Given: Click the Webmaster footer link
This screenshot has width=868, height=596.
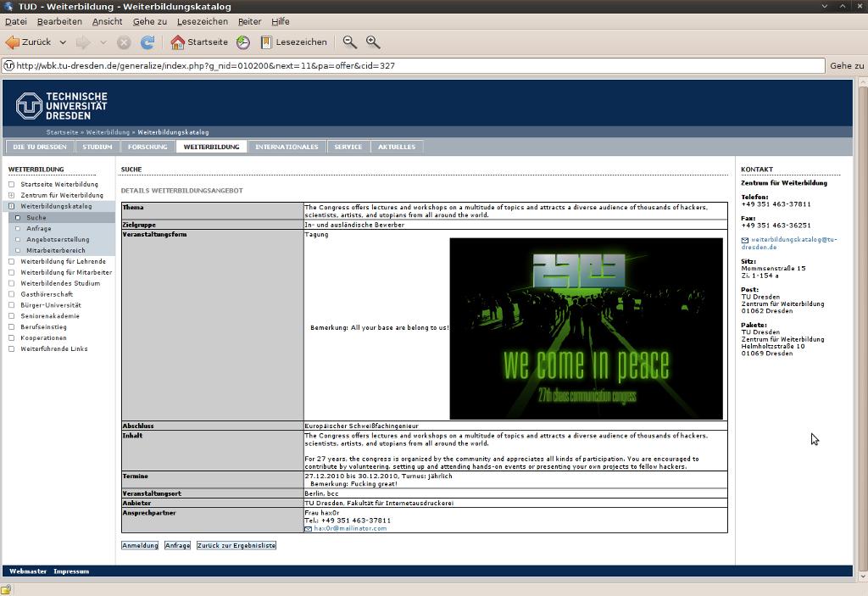Looking at the screenshot, I should [28, 571].
